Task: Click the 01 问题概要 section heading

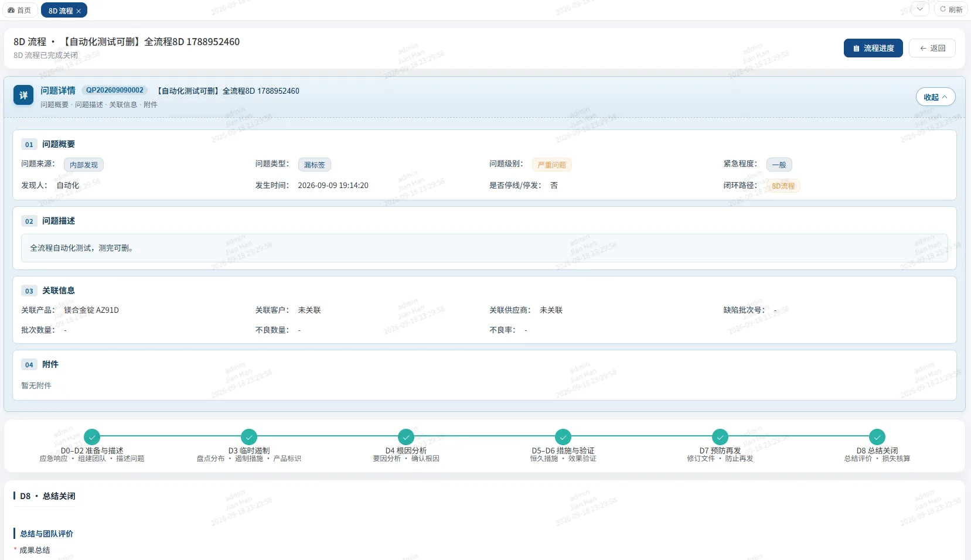Action: (48, 145)
